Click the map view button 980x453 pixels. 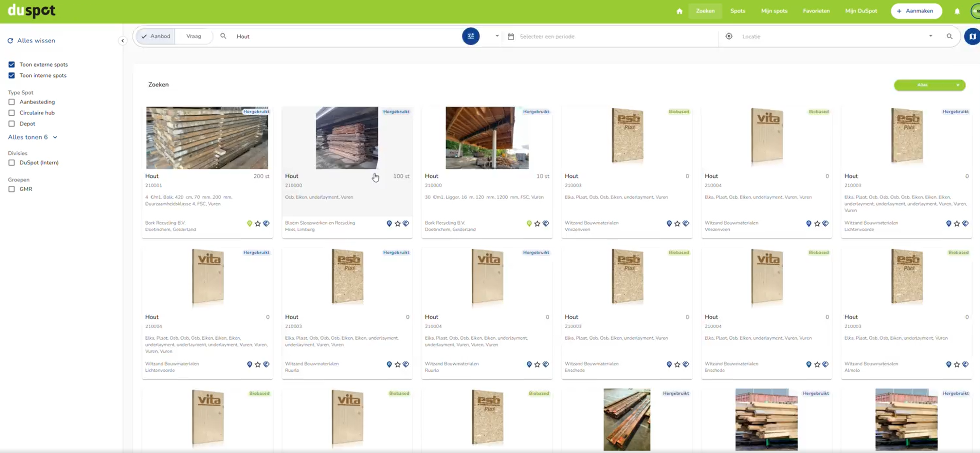(x=972, y=37)
